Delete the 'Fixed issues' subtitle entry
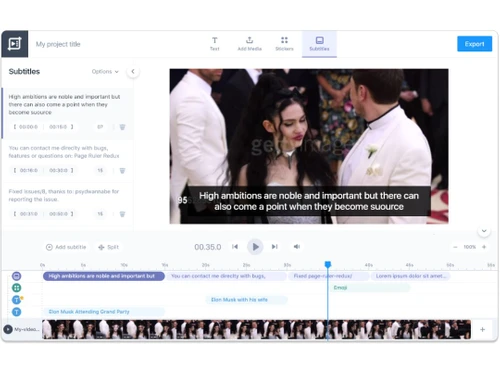Viewport: 500px width, 375px height. [x=122, y=214]
